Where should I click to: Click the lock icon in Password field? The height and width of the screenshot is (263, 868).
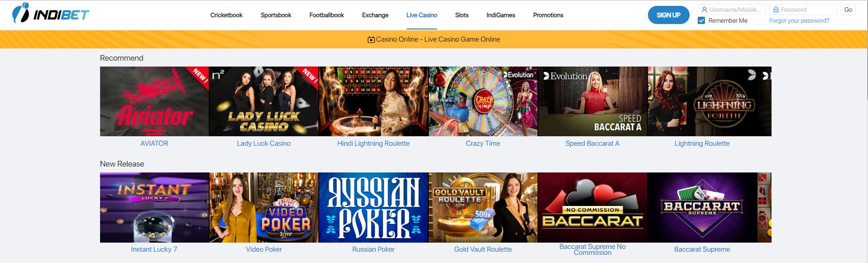[x=776, y=10]
